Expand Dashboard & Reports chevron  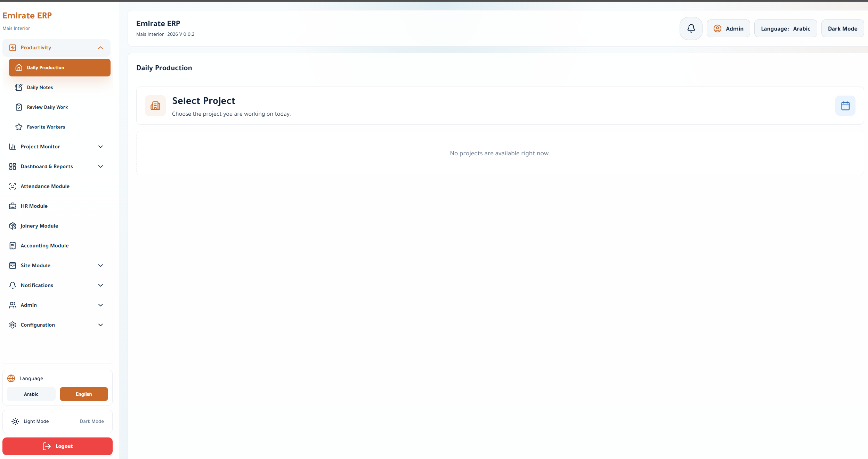click(x=100, y=166)
